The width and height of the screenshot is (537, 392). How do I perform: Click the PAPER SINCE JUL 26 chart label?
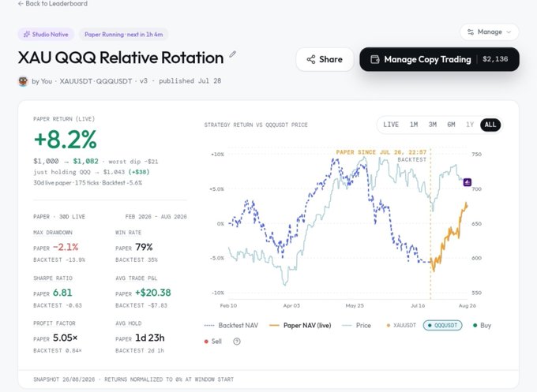(381, 152)
